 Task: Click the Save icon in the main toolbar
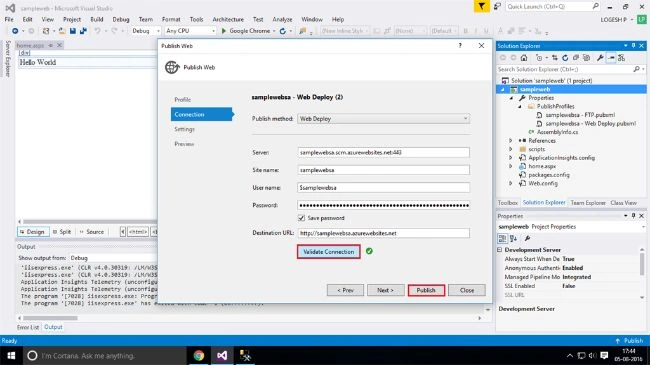pos(73,31)
